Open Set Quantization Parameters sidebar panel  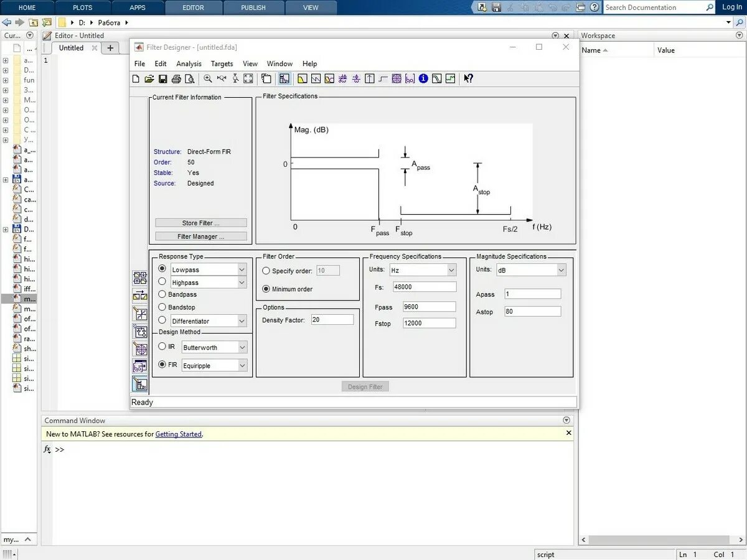pos(140,314)
